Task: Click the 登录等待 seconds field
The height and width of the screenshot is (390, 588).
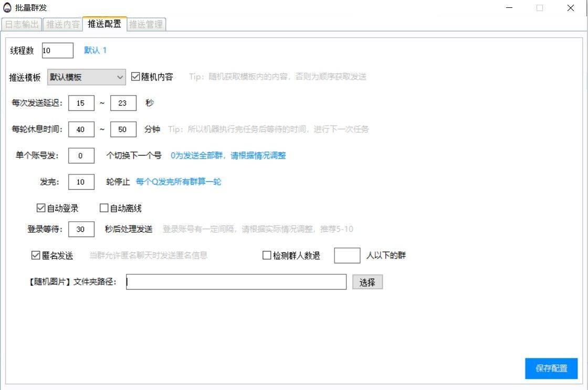Action: 81,229
